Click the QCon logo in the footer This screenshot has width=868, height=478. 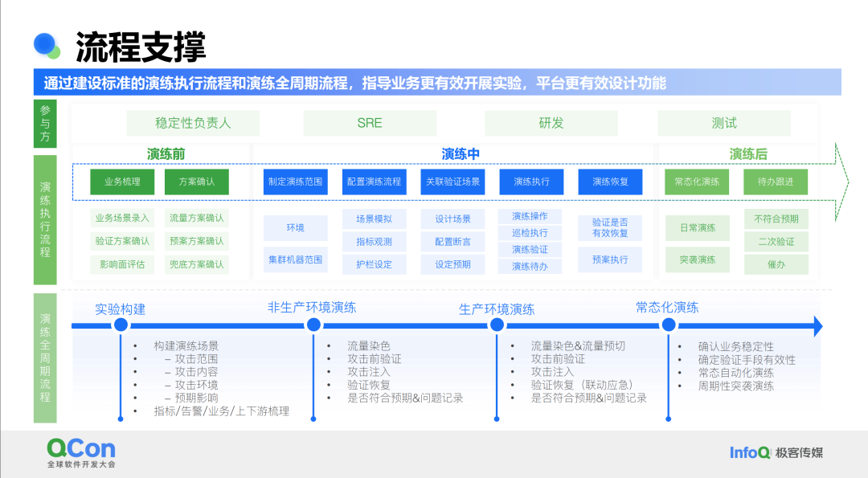pyautogui.click(x=81, y=452)
